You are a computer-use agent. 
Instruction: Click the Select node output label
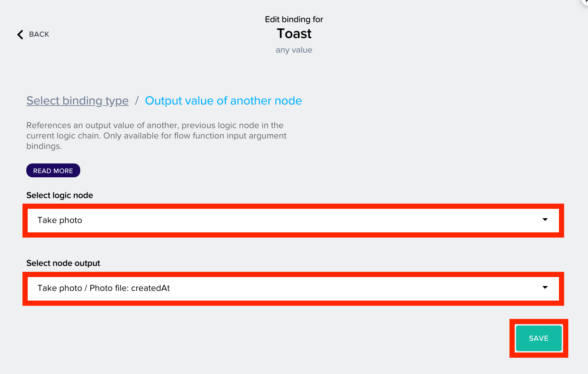(63, 263)
